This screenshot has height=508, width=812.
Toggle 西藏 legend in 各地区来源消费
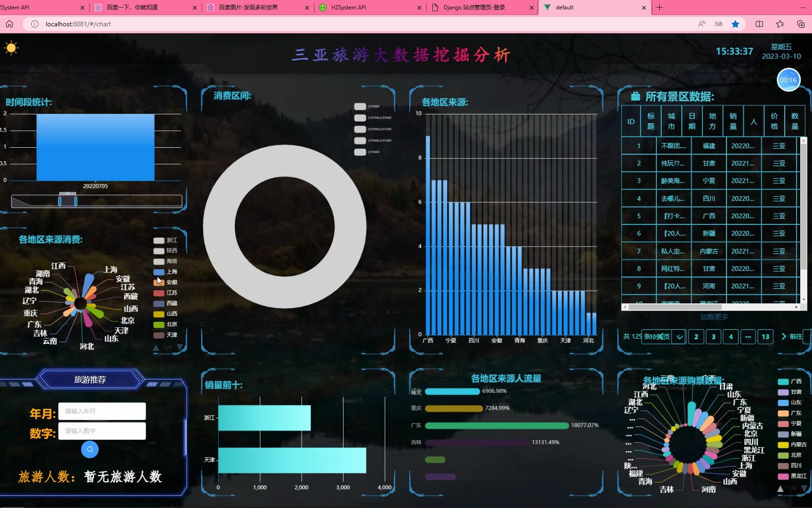coord(165,303)
